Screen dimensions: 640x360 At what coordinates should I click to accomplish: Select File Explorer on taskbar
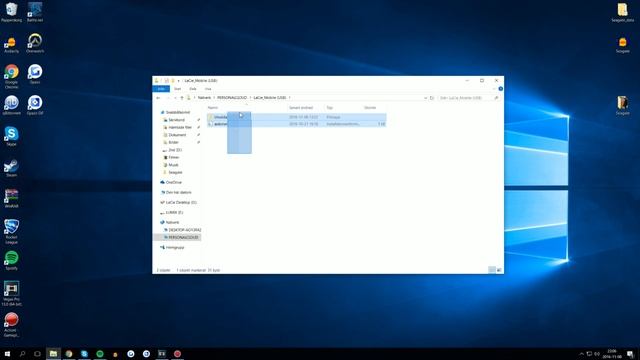53,354
